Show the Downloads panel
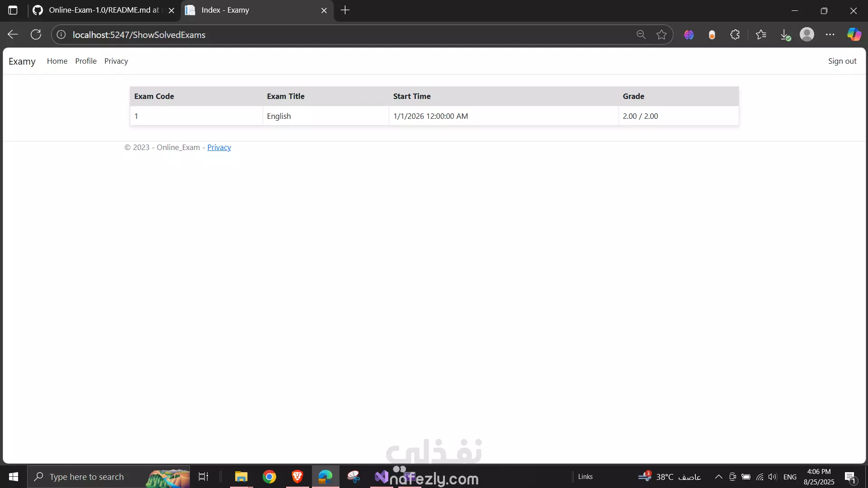Image resolution: width=868 pixels, height=488 pixels. coord(785,35)
